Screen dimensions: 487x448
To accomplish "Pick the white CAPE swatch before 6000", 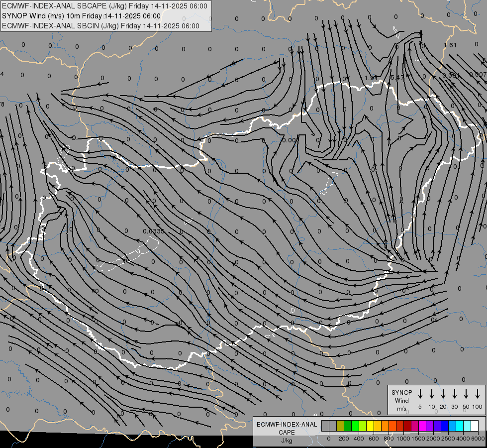I will 475,426.
